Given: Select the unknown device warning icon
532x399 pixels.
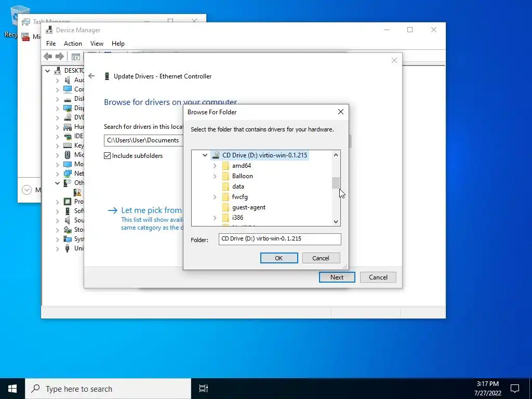Looking at the screenshot, I should tap(78, 192).
